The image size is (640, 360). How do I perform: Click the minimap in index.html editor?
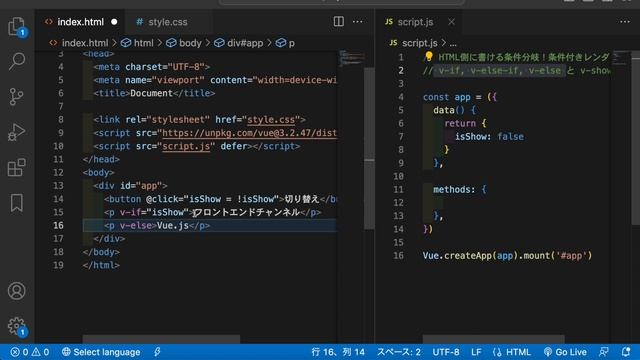coord(351,58)
